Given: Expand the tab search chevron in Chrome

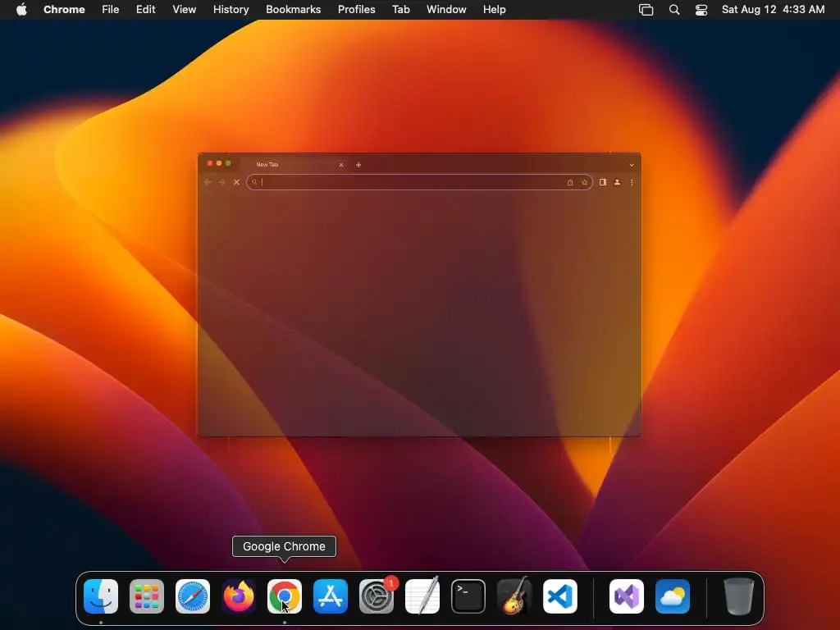Looking at the screenshot, I should pyautogui.click(x=632, y=165).
